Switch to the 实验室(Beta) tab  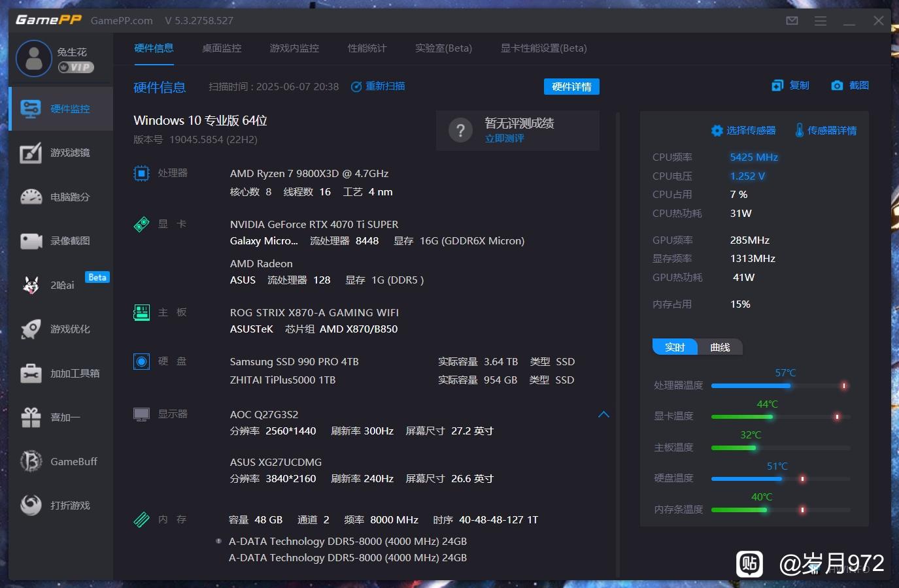[x=443, y=48]
